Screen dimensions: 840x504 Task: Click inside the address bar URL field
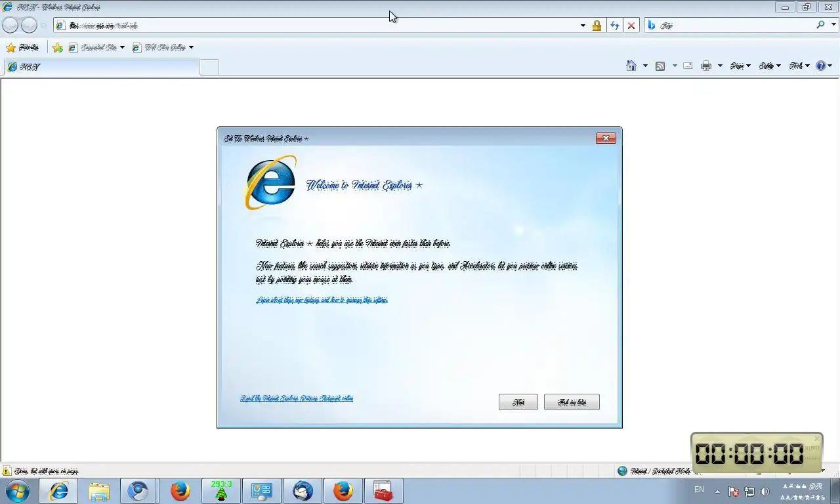pos(315,26)
